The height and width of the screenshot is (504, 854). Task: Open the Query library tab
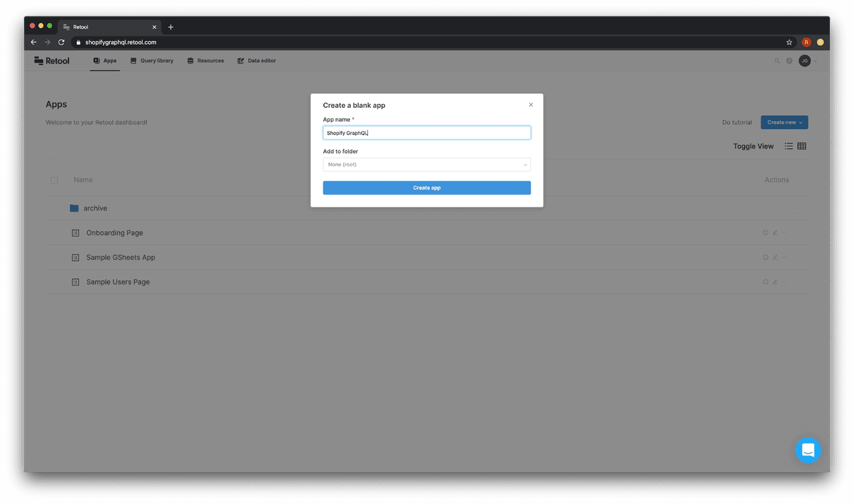click(152, 61)
